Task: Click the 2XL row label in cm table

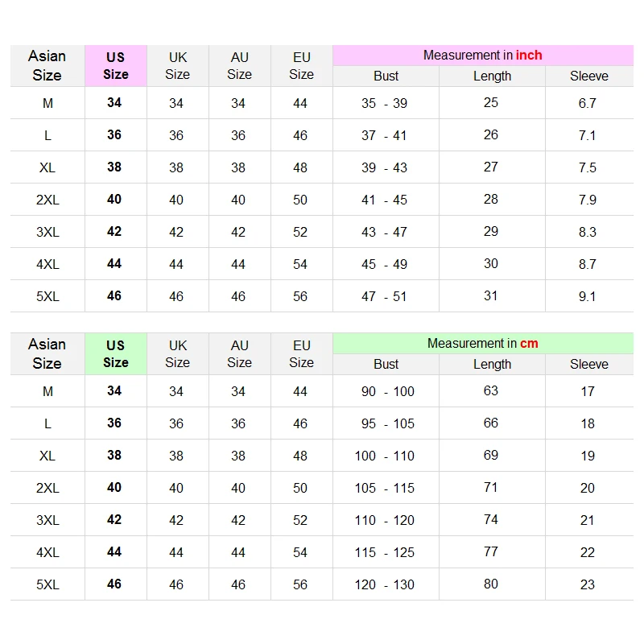Action: coord(47,488)
